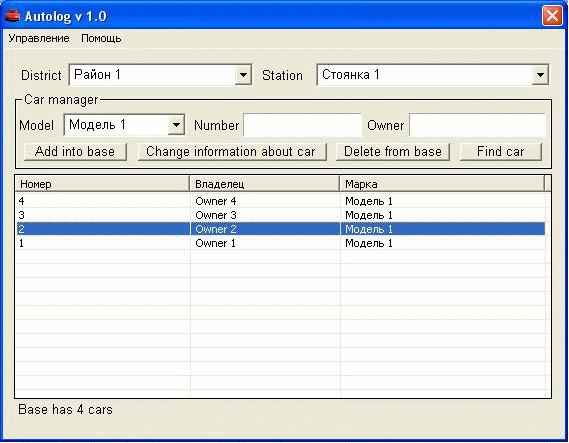569x443 pixels.
Task: Select the highlighted Owner 2 row
Action: tap(281, 229)
